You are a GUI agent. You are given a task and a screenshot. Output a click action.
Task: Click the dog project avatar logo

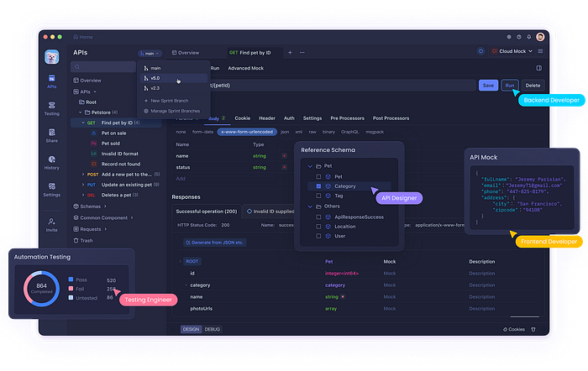click(52, 56)
